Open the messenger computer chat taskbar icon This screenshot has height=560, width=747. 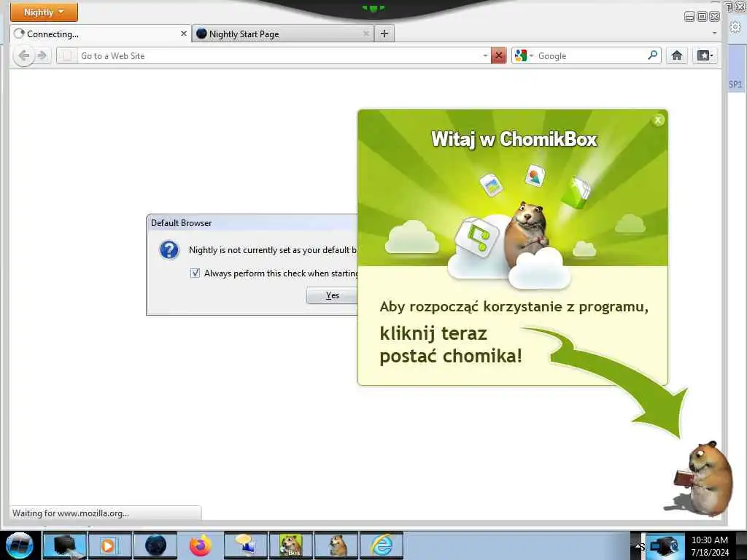[x=245, y=545]
